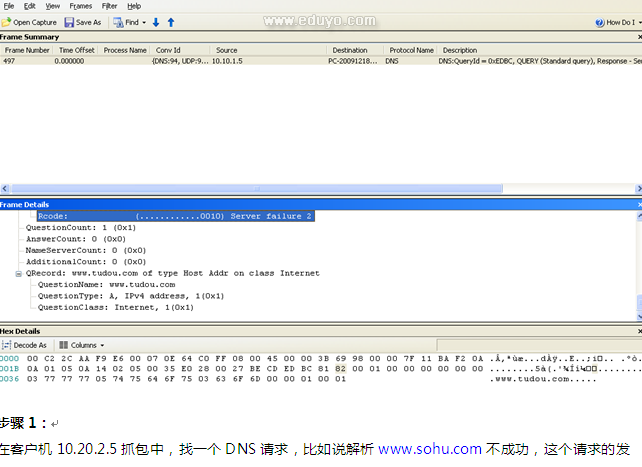Click the Find binoculars icon
Image resolution: width=642 pixels, height=467 pixels.
pos(118,22)
